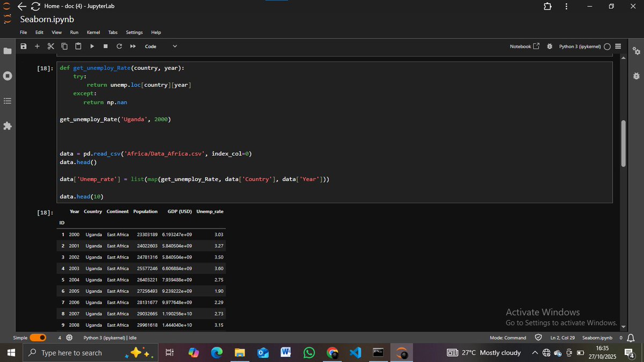Run the selected cell with the play icon
The image size is (644, 362).
[92, 46]
